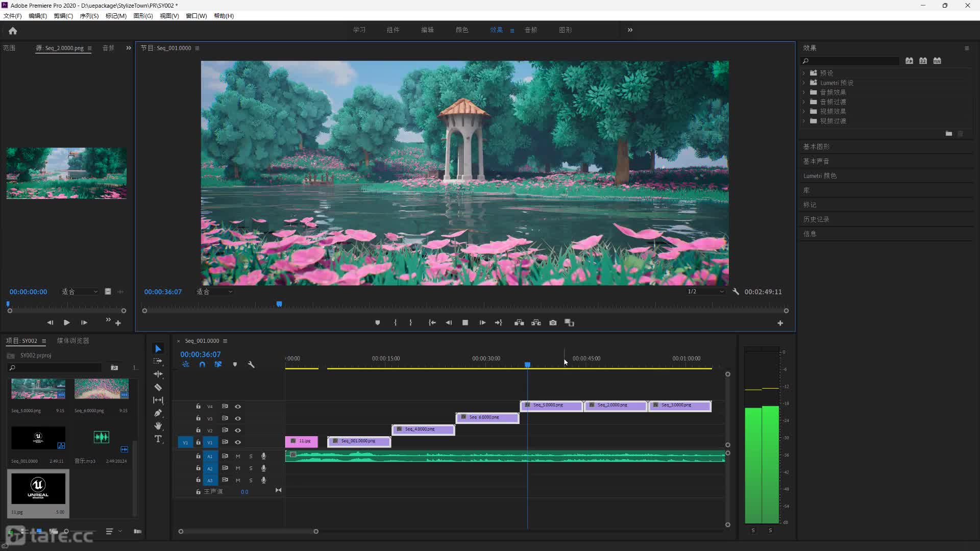This screenshot has height=551, width=980.
Task: Solo audio track A2
Action: [251, 468]
